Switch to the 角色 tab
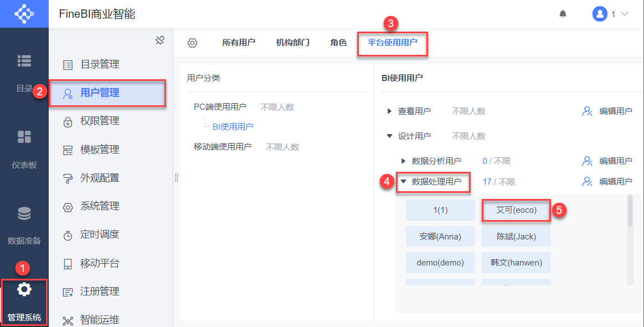644x327 pixels. [338, 42]
